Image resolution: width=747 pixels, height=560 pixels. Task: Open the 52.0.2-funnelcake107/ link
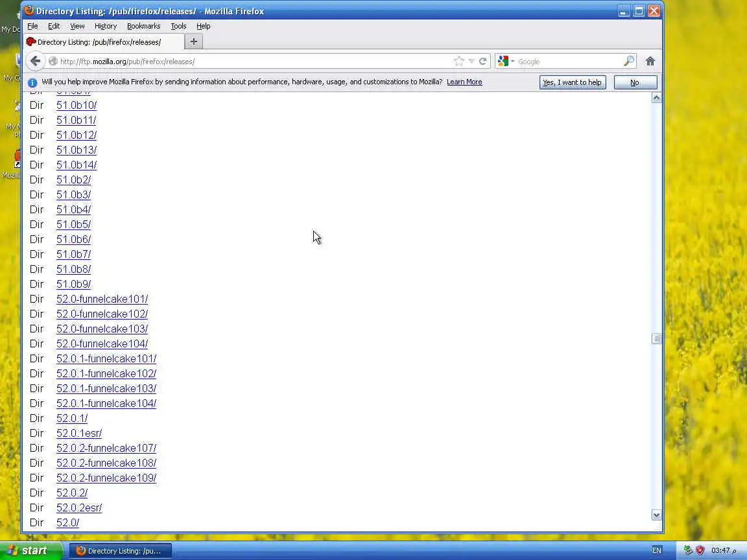coord(106,448)
